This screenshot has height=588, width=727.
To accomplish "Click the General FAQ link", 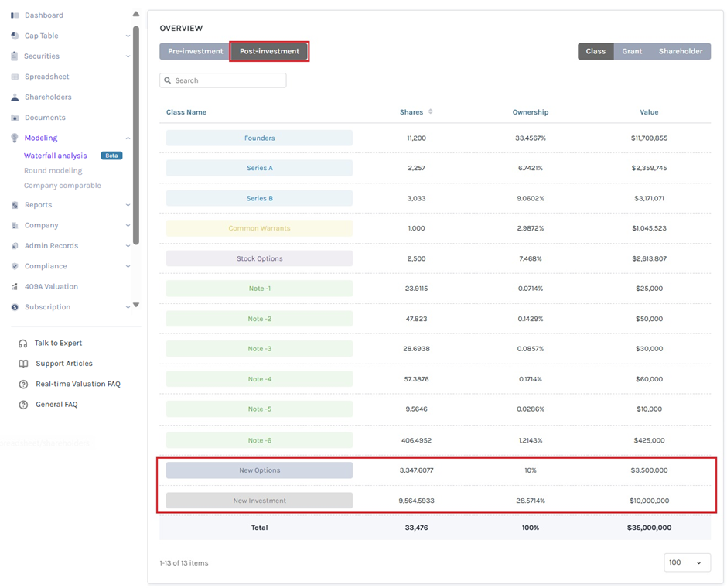I will [x=56, y=405].
